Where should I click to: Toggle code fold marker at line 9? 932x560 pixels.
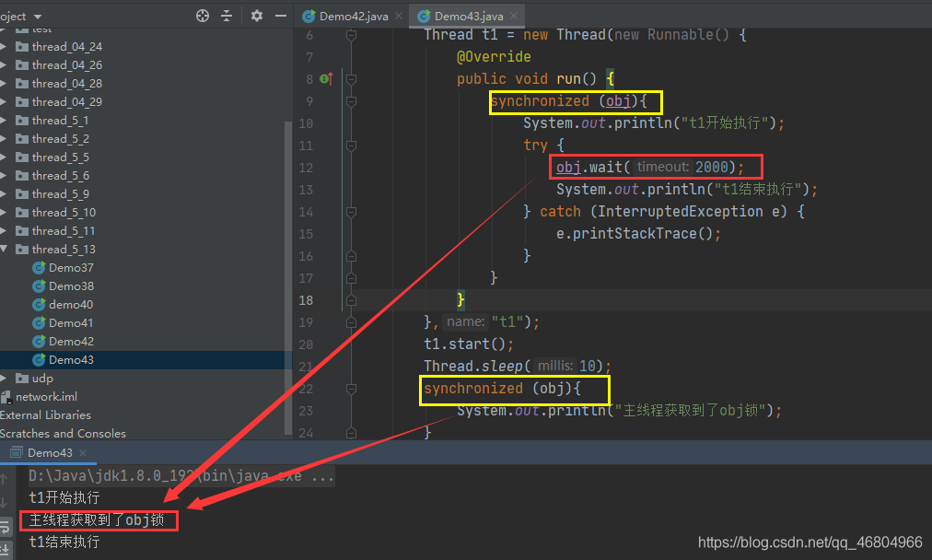pos(351,101)
